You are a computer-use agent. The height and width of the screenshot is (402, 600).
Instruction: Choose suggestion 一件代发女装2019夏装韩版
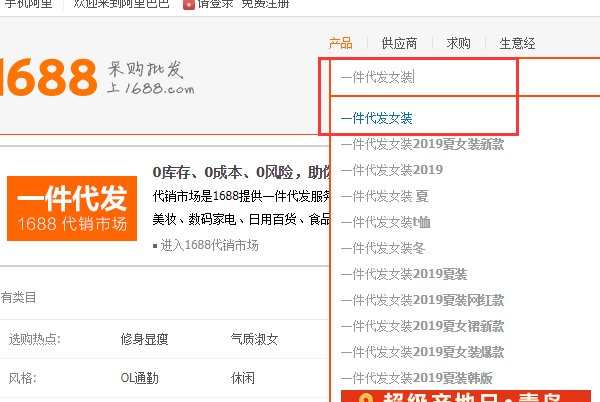417,378
